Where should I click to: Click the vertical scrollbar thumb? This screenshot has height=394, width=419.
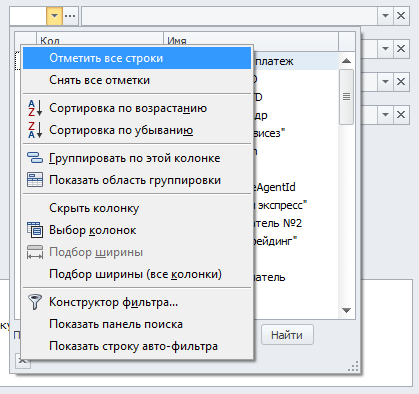pyautogui.click(x=346, y=97)
